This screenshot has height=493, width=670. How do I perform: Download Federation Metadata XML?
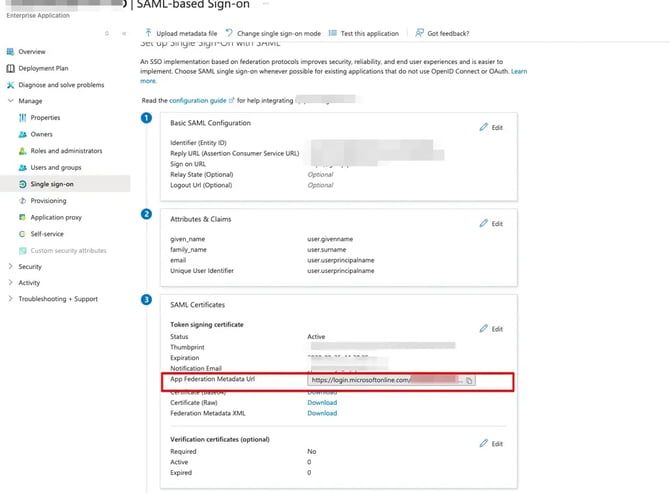[x=322, y=413]
